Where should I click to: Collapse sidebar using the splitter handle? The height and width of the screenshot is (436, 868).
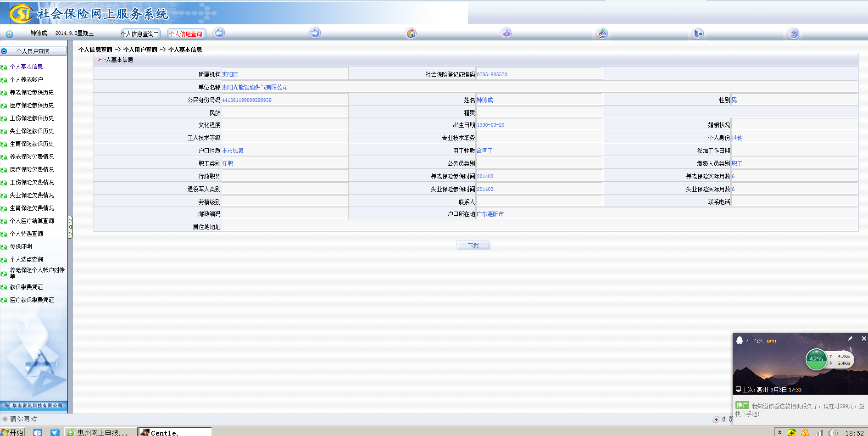[x=70, y=227]
